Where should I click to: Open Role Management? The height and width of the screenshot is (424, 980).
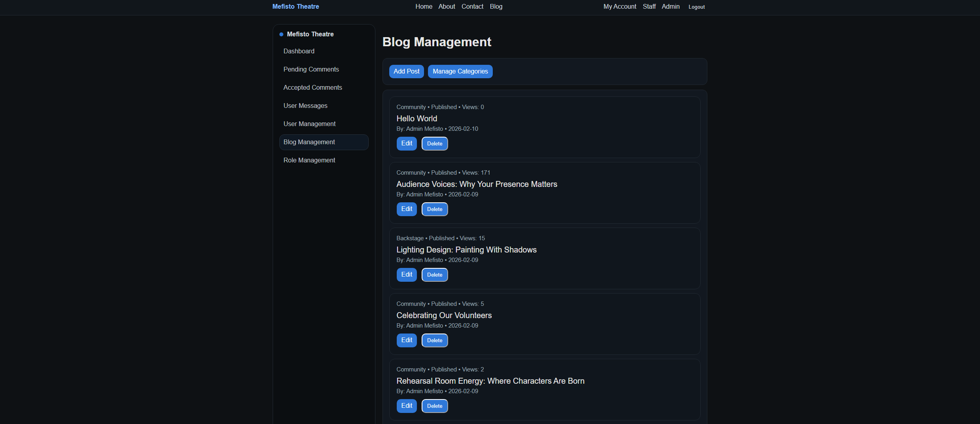309,160
